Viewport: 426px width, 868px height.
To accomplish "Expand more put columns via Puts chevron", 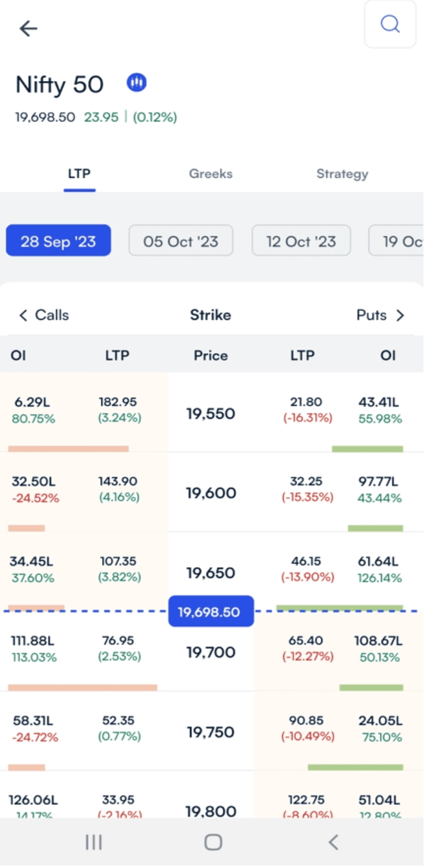I will (400, 315).
